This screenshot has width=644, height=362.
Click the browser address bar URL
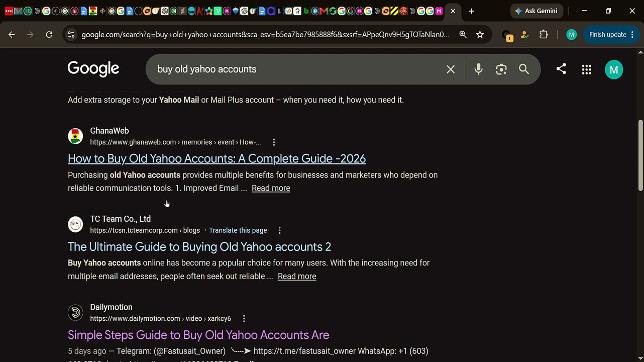coord(265,35)
